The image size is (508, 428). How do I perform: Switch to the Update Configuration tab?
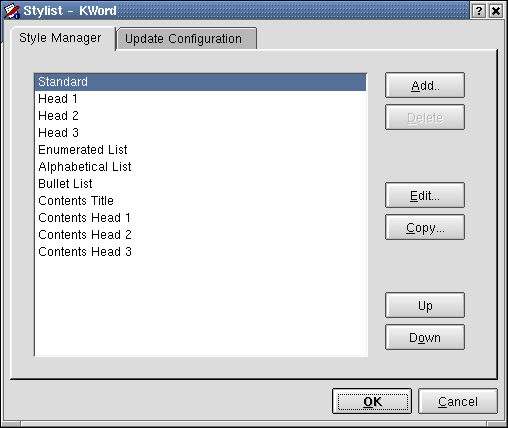click(187, 39)
